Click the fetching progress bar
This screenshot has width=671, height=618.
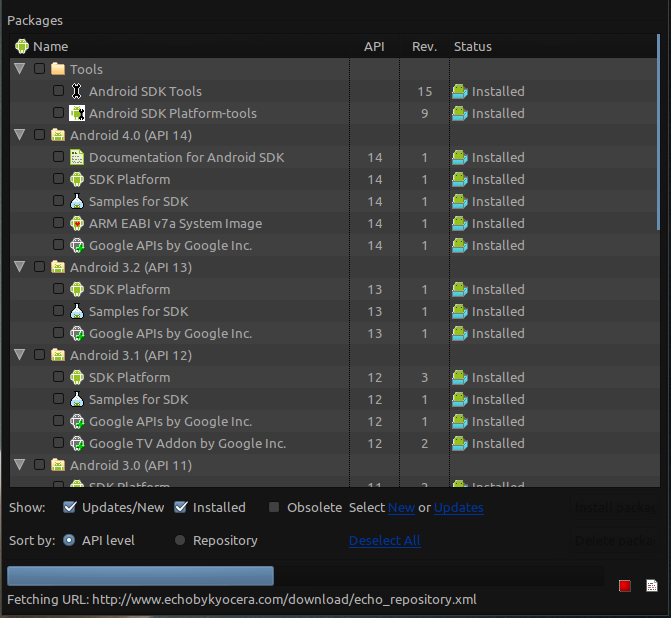[306, 576]
